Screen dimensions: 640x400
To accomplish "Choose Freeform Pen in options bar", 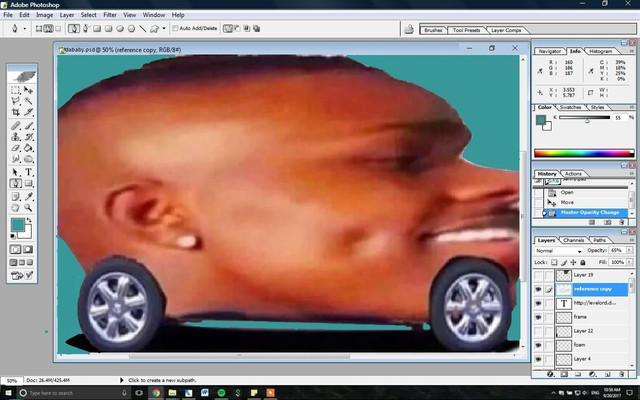I will tap(86, 29).
